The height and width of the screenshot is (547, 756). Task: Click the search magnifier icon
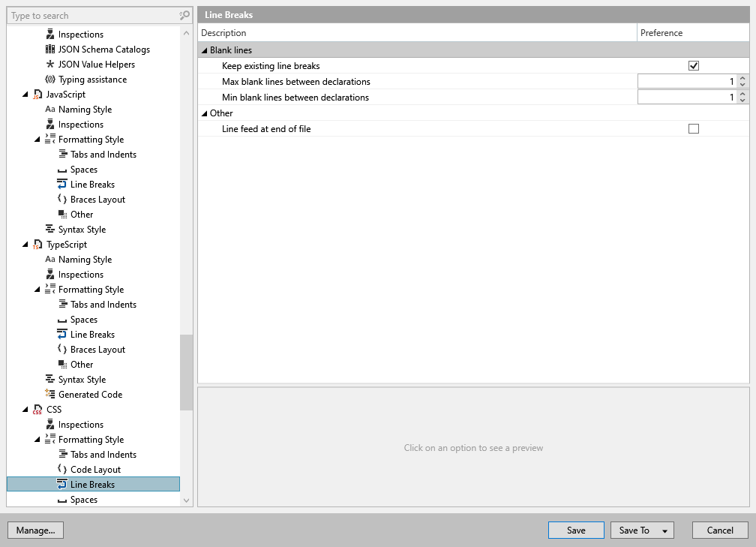pyautogui.click(x=184, y=16)
